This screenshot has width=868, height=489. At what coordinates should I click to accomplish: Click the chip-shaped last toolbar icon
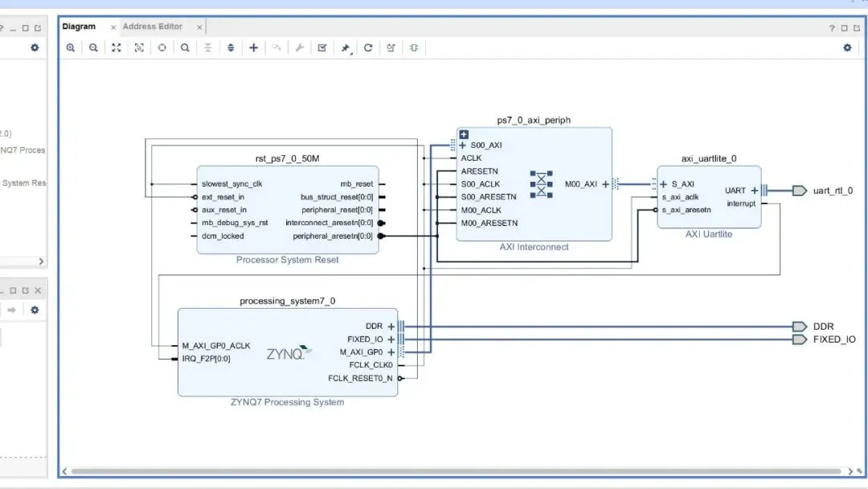414,47
